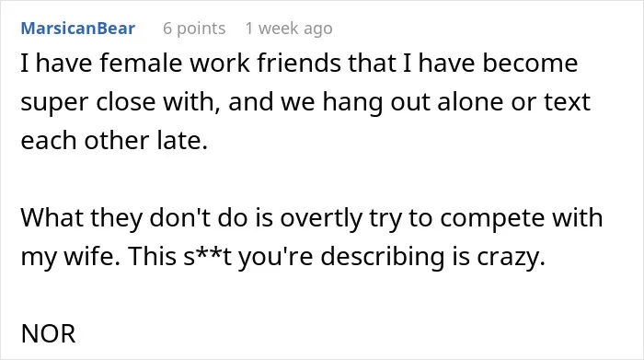The width and height of the screenshot is (644, 360).
Task: Click the word text ending second line
Action: pos(568,101)
